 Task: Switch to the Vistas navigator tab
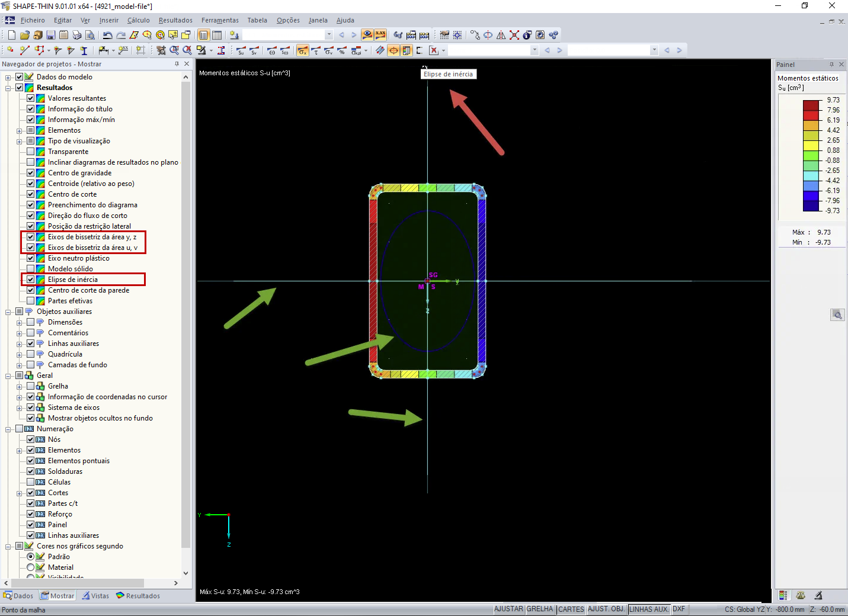click(96, 596)
